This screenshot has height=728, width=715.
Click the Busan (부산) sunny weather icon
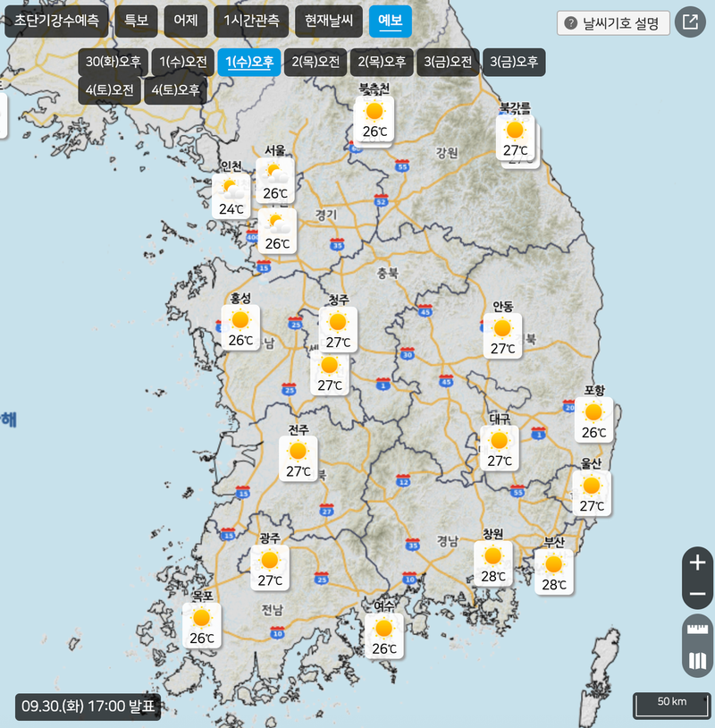[553, 564]
